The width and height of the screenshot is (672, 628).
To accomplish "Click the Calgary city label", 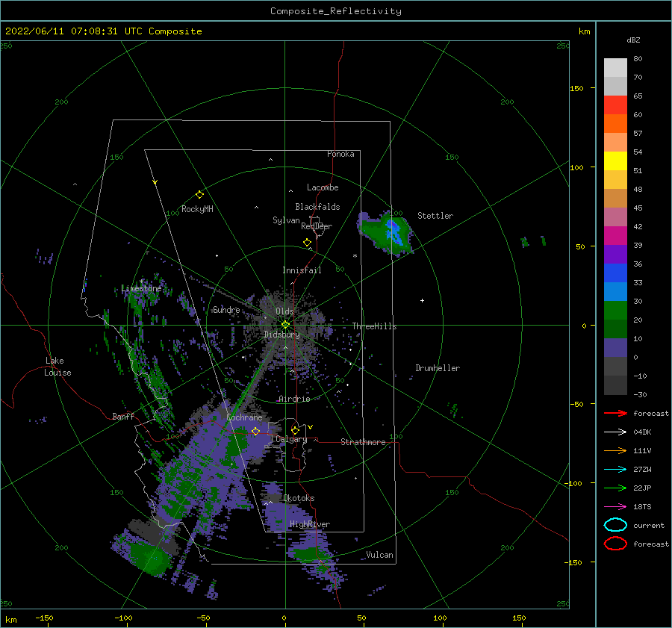I will 291,439.
